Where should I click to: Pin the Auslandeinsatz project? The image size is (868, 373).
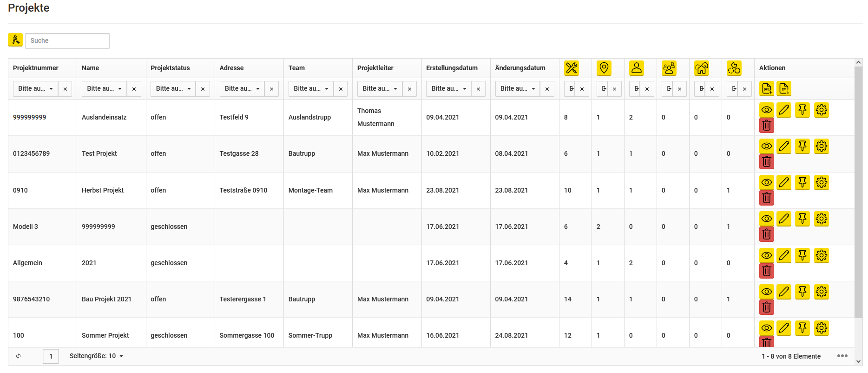802,110
